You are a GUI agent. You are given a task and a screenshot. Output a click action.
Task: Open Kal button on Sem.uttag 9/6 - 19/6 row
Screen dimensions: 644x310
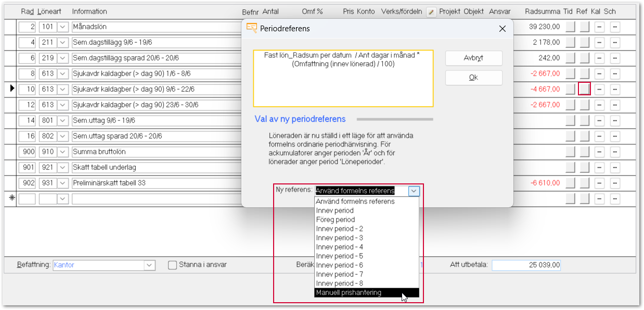point(599,120)
